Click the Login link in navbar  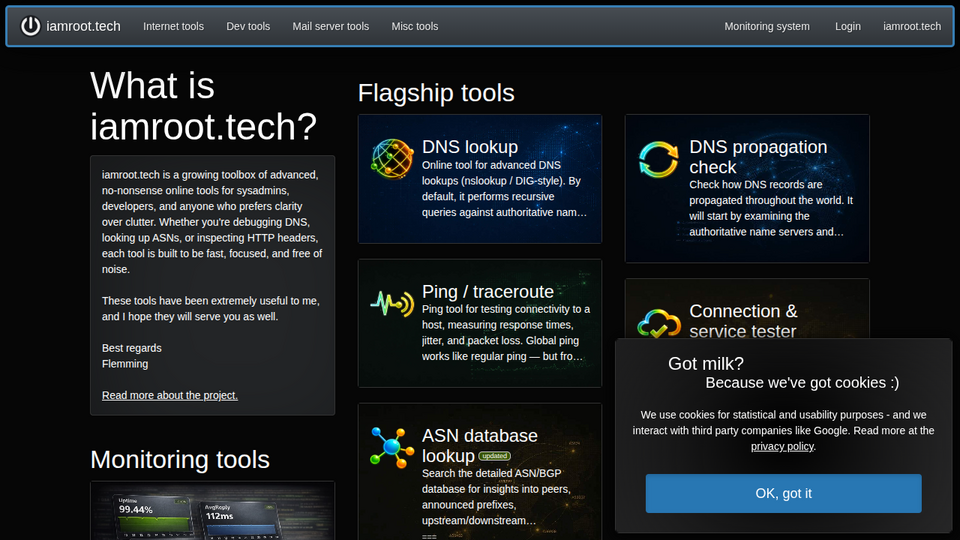coord(847,26)
